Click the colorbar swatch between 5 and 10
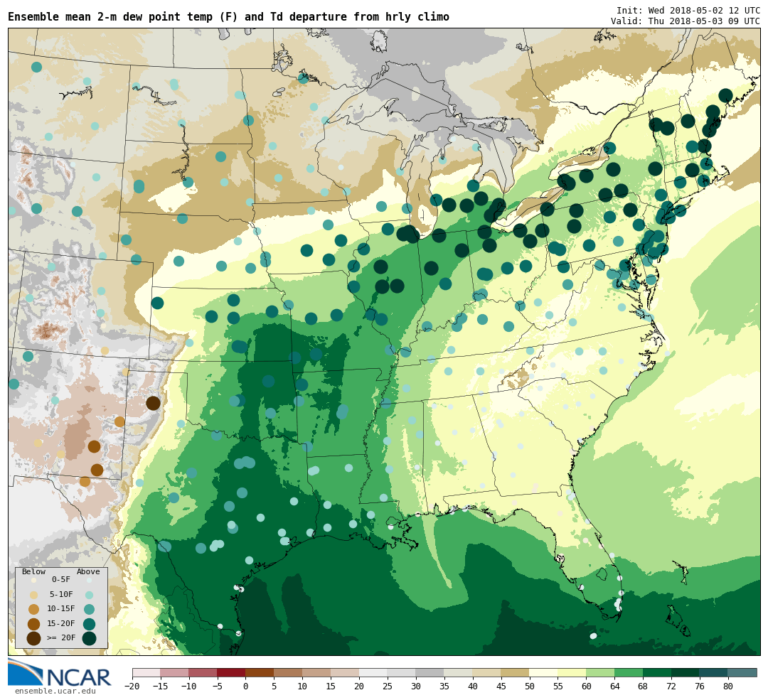The width and height of the screenshot is (768, 700). point(288,672)
